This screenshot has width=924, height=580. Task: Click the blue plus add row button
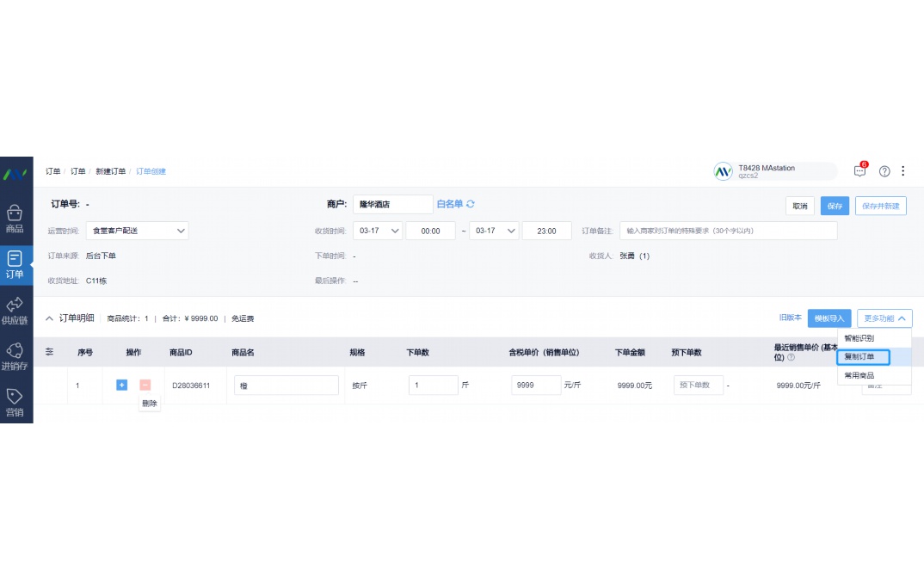(x=121, y=385)
